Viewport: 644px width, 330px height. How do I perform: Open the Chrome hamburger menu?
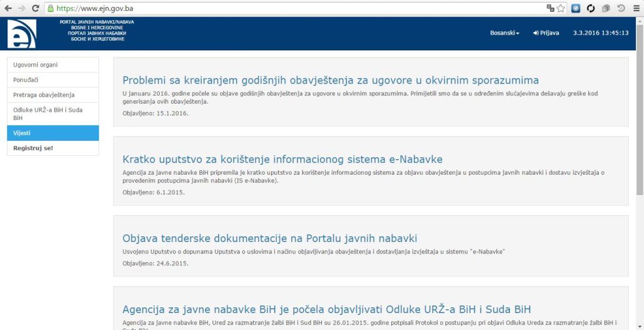[635, 9]
